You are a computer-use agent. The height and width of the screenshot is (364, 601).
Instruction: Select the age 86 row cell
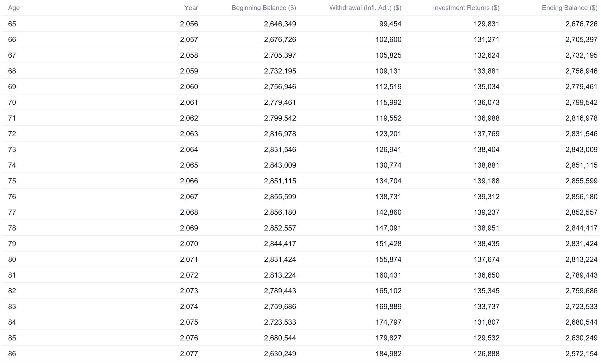12,353
